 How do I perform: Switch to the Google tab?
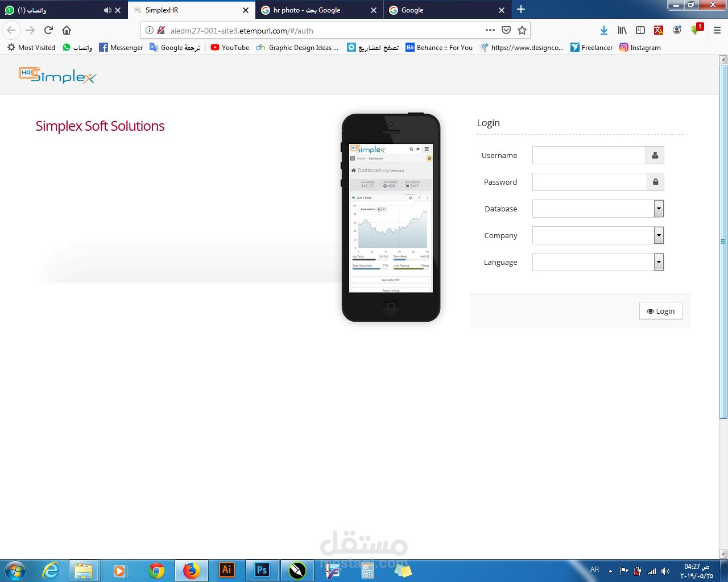coord(447,10)
